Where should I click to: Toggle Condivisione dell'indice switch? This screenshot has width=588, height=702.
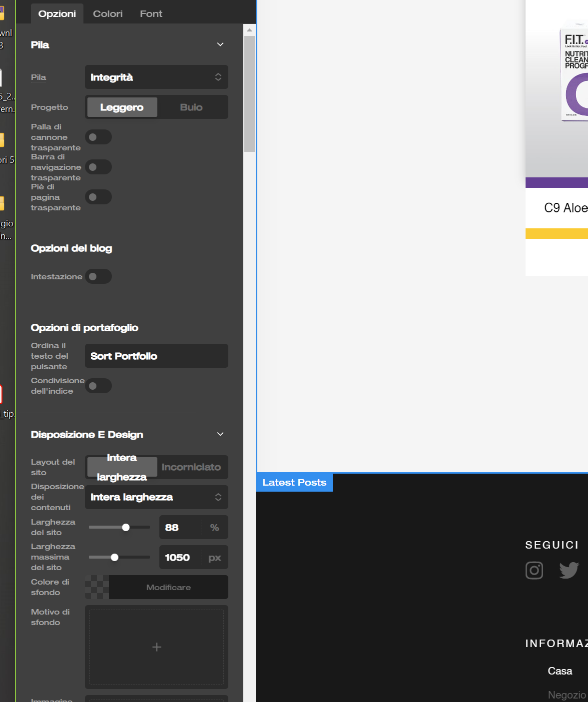(98, 386)
